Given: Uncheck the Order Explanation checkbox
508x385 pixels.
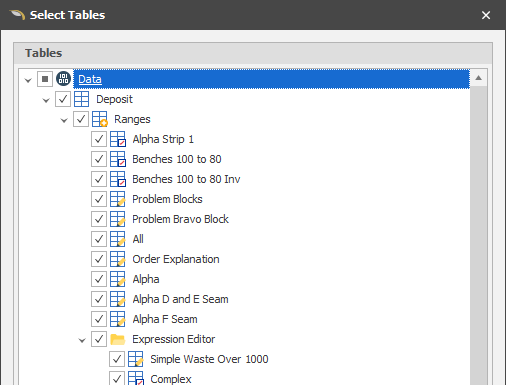Looking at the screenshot, I should tap(99, 259).
